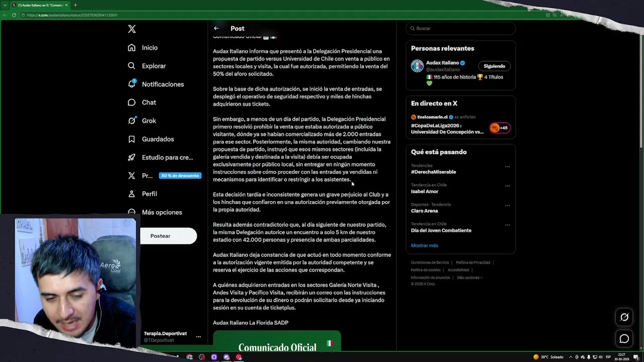Viewport: 644px width, 362px height.
Task: Open the browser tab list chevron
Action: (x=4, y=5)
